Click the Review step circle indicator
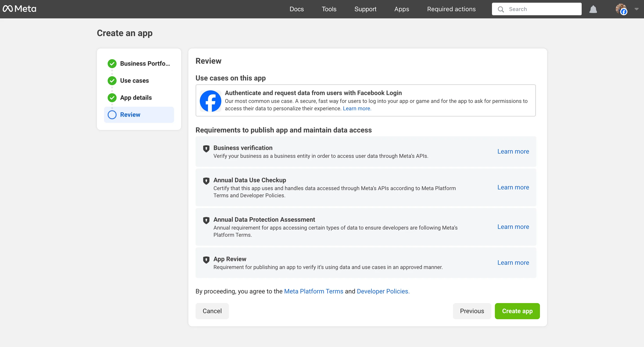This screenshot has height=347, width=644. tap(112, 115)
